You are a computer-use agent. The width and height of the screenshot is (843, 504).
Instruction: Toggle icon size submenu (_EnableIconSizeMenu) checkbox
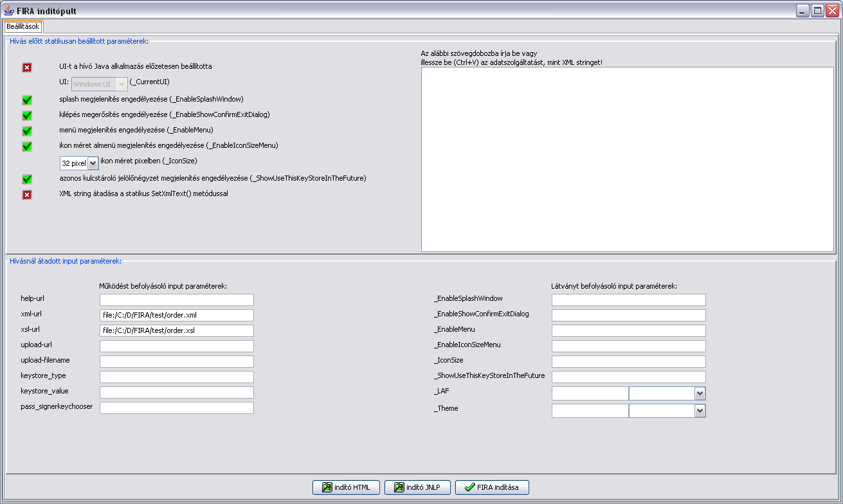(27, 146)
